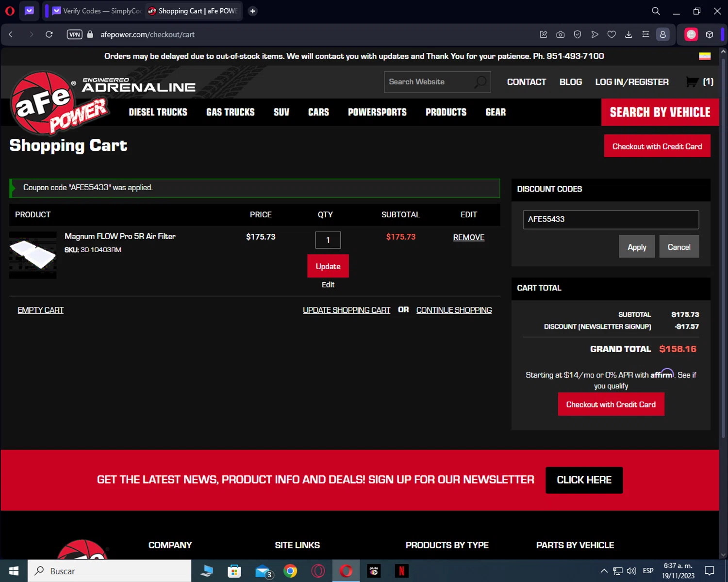This screenshot has width=728, height=582.
Task: Click the site security lock icon
Action: point(90,34)
